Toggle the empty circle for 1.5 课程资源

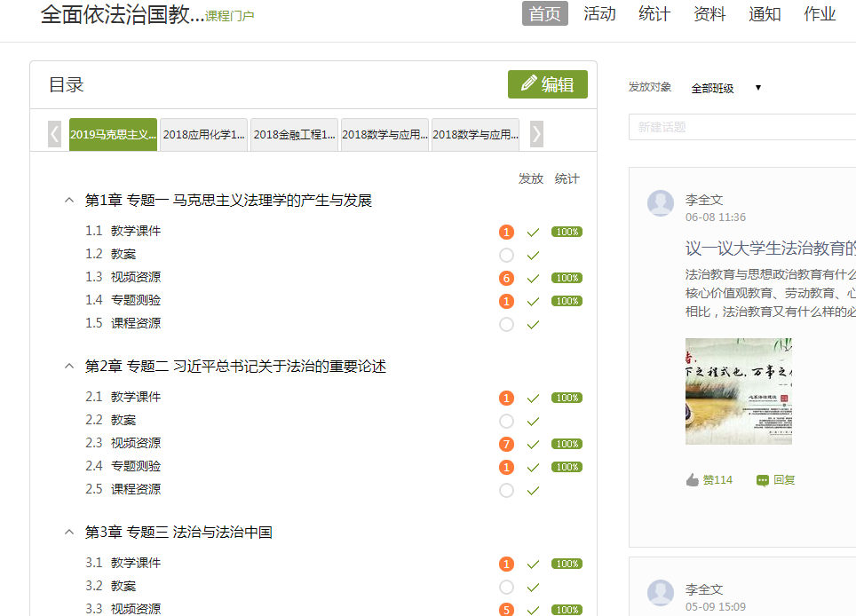pos(506,325)
